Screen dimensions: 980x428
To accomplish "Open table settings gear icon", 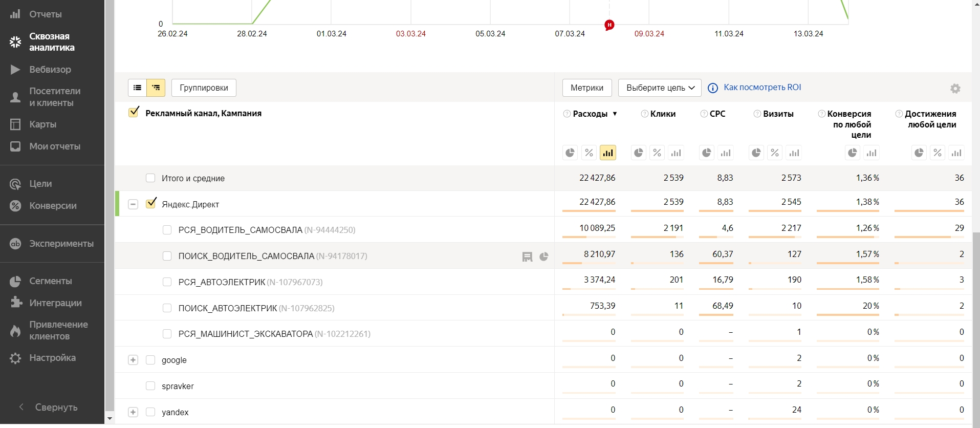I will click(955, 89).
